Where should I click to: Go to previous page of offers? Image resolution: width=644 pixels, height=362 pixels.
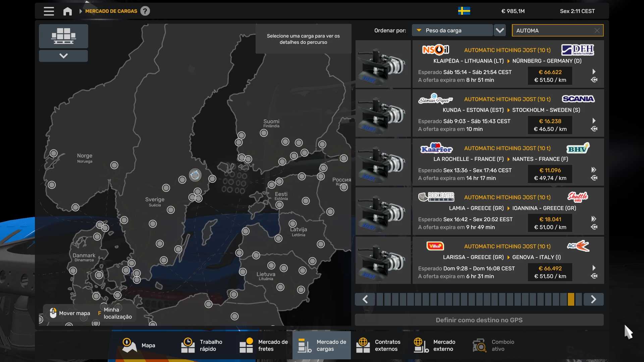click(365, 299)
